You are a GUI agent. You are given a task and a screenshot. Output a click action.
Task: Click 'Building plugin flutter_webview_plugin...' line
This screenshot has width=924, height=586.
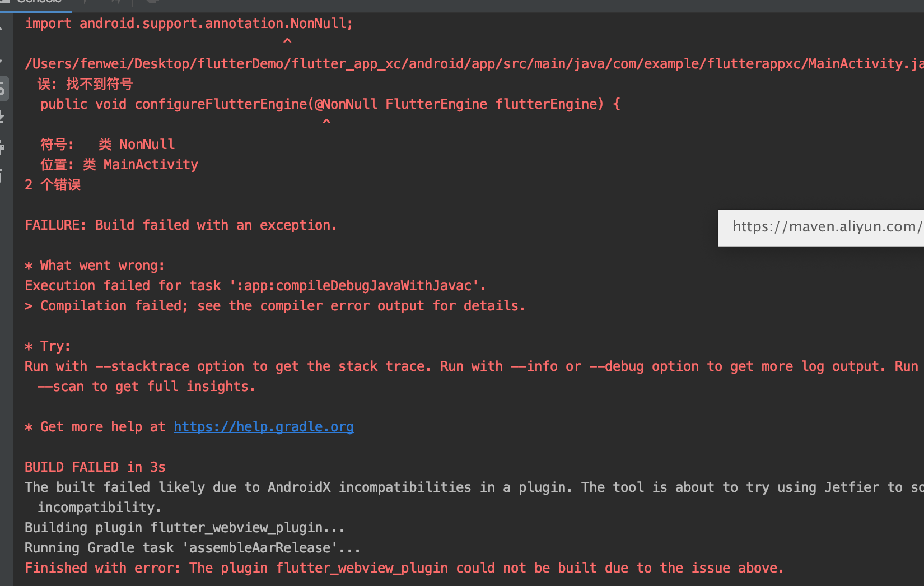pyautogui.click(x=185, y=528)
